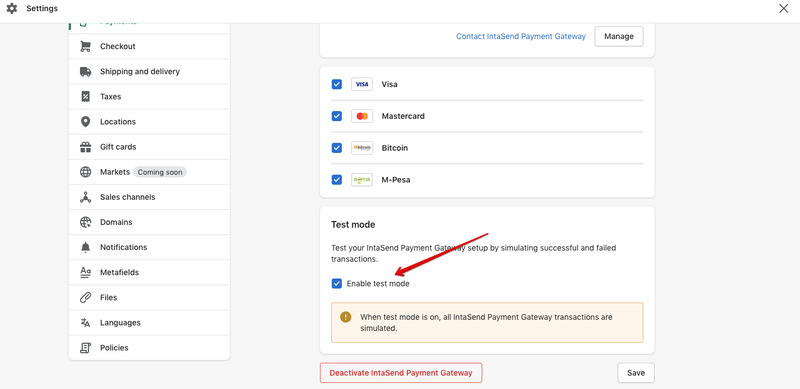Screen dimensions: 800x389
Task: Click the Gift cards present icon
Action: 86,147
